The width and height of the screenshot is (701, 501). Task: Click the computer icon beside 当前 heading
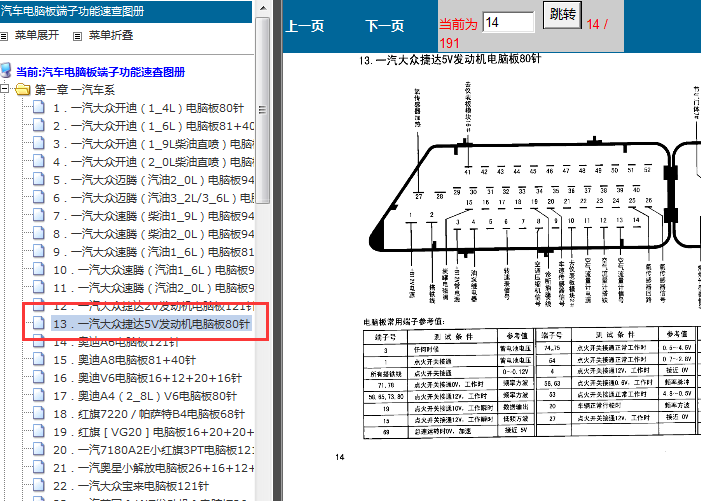click(5, 71)
